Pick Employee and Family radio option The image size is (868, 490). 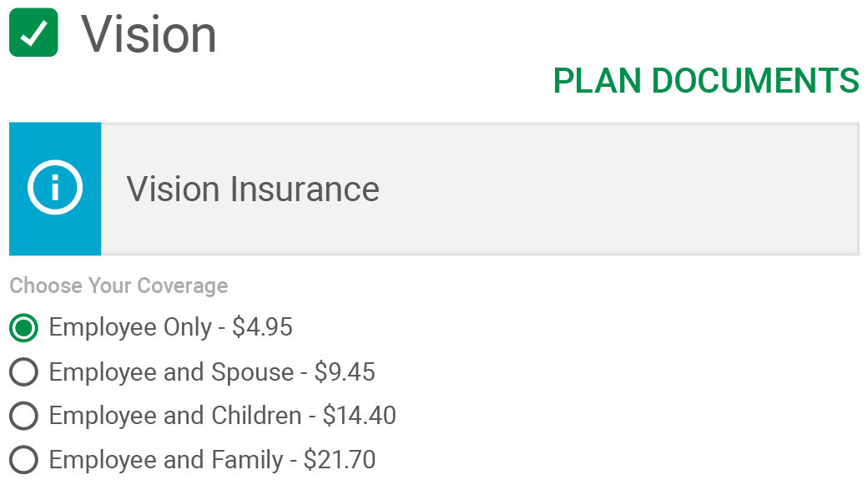tap(24, 460)
